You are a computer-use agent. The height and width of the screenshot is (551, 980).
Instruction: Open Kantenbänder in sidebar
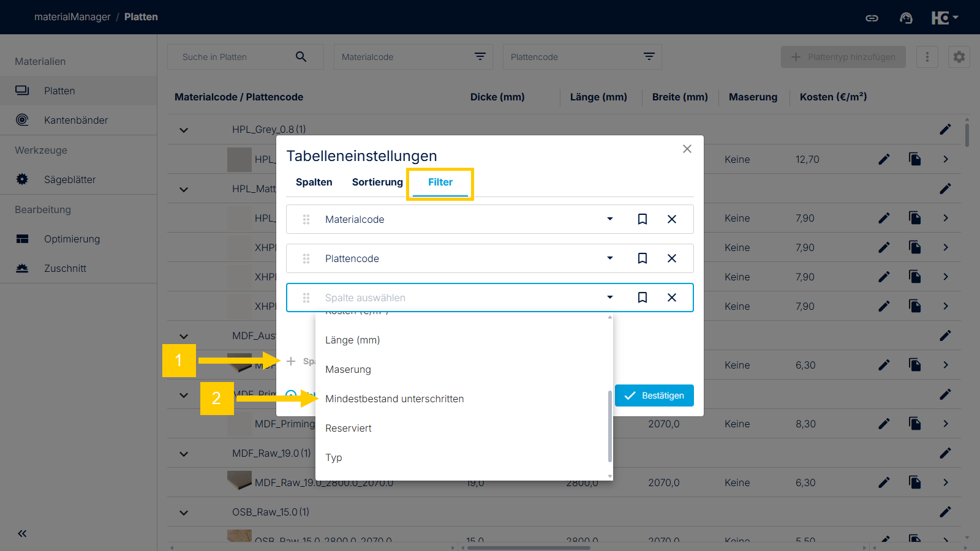(x=78, y=120)
